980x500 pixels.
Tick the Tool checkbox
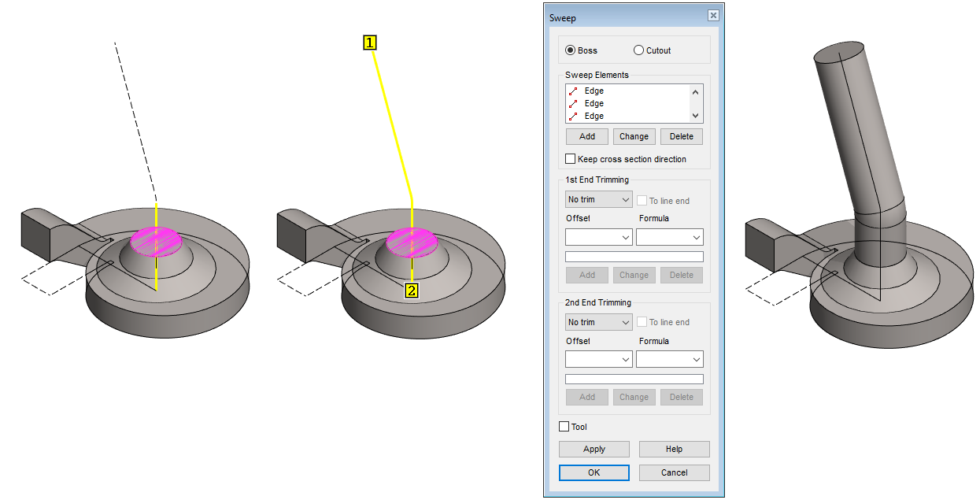pos(564,427)
